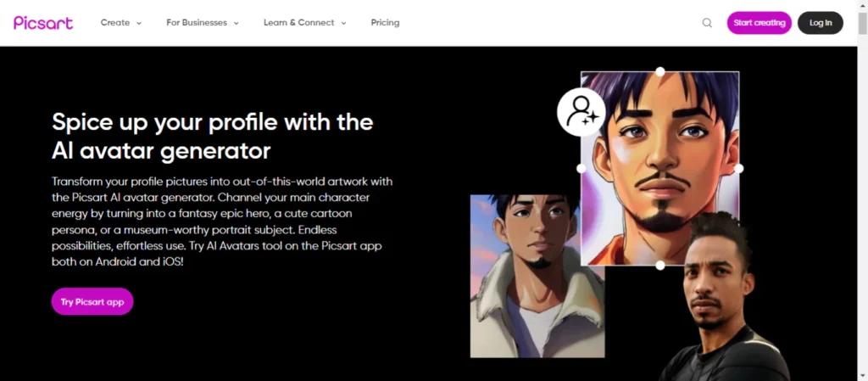
Task: Go to the Pricing page
Action: (386, 23)
